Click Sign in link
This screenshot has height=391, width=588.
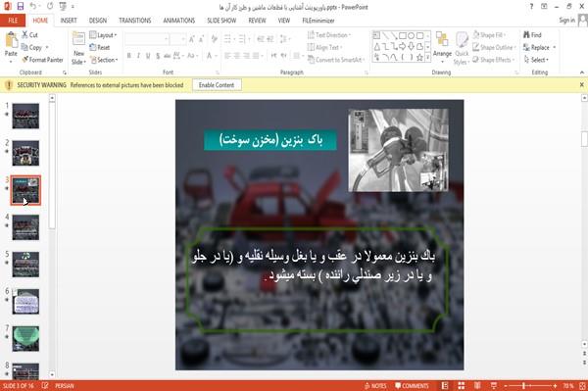point(566,21)
